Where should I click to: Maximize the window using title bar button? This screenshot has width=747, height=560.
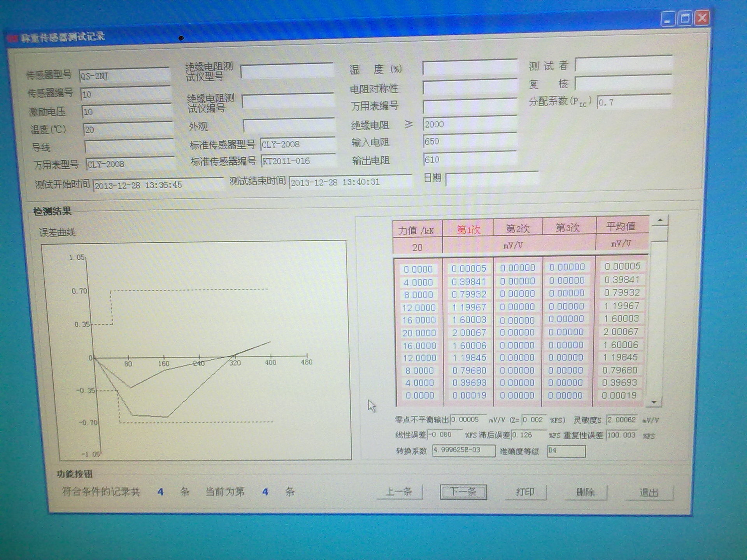point(685,19)
